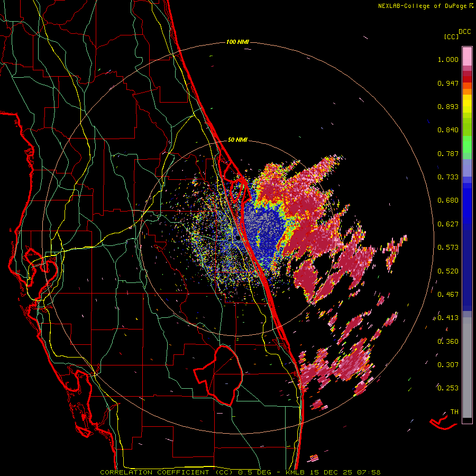Click the CORRELATION COEFFICIENT caption at bottom
This screenshot has height=476, width=476.
pos(240,472)
